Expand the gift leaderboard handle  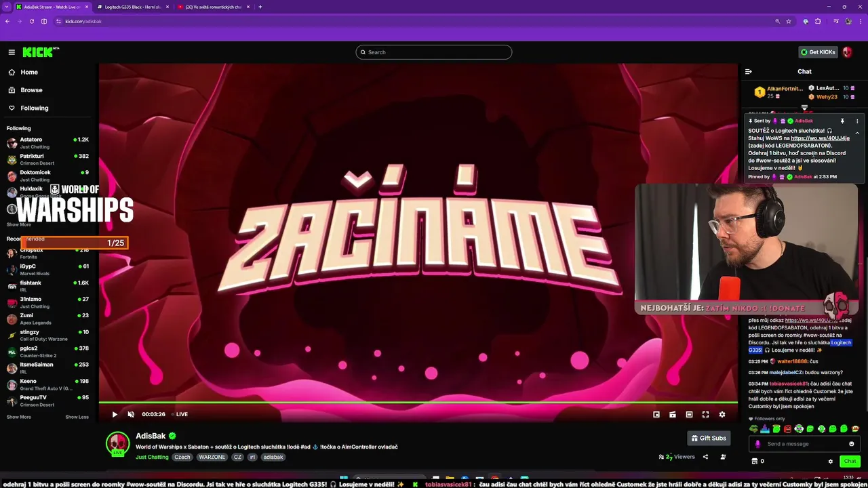coord(804,108)
